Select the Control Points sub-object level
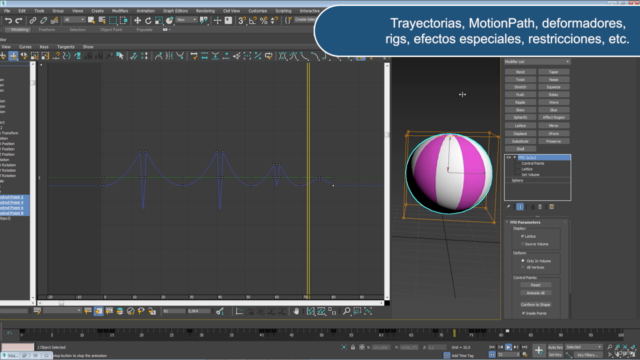Viewport: 640px width, 360px height. click(532, 163)
